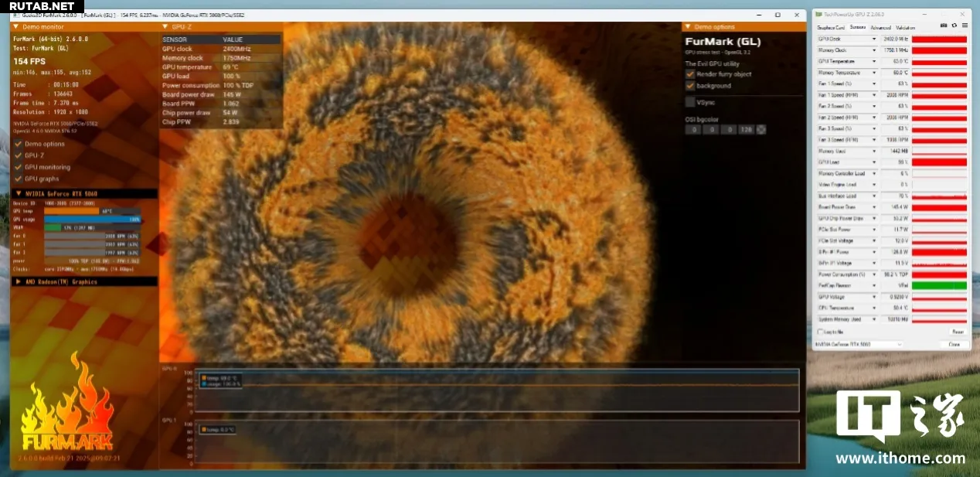Open the CPU Temperature sensor dropdown

(x=874, y=308)
